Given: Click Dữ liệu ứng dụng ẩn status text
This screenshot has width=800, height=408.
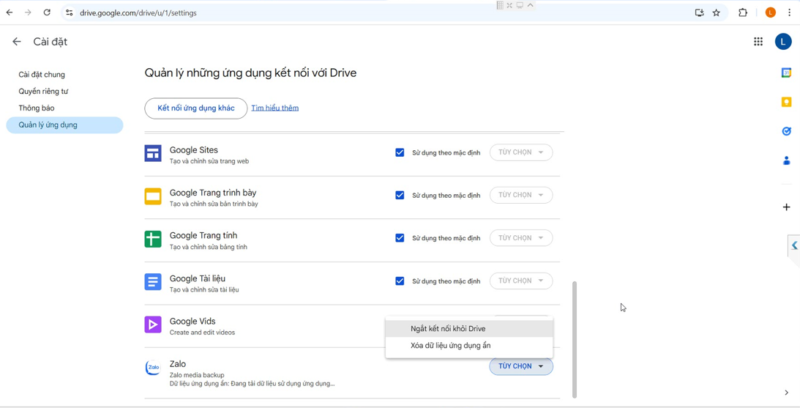Looking at the screenshot, I should [x=252, y=383].
